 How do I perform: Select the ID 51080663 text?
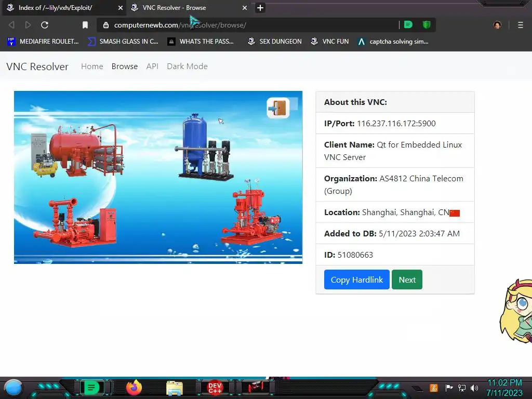[349, 255]
